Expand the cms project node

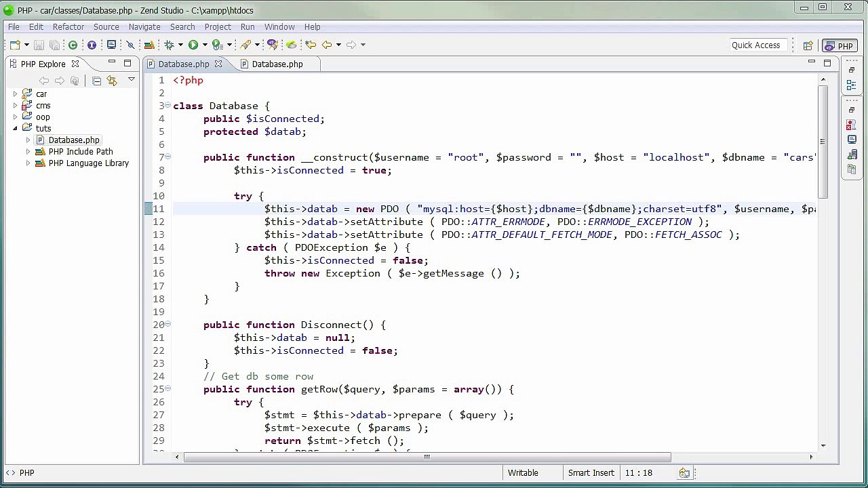click(15, 106)
